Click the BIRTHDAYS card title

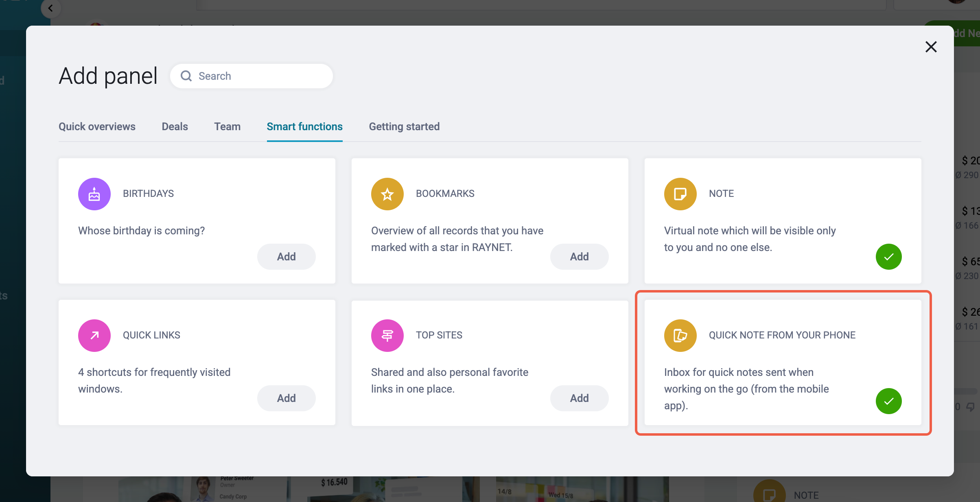[x=149, y=194]
